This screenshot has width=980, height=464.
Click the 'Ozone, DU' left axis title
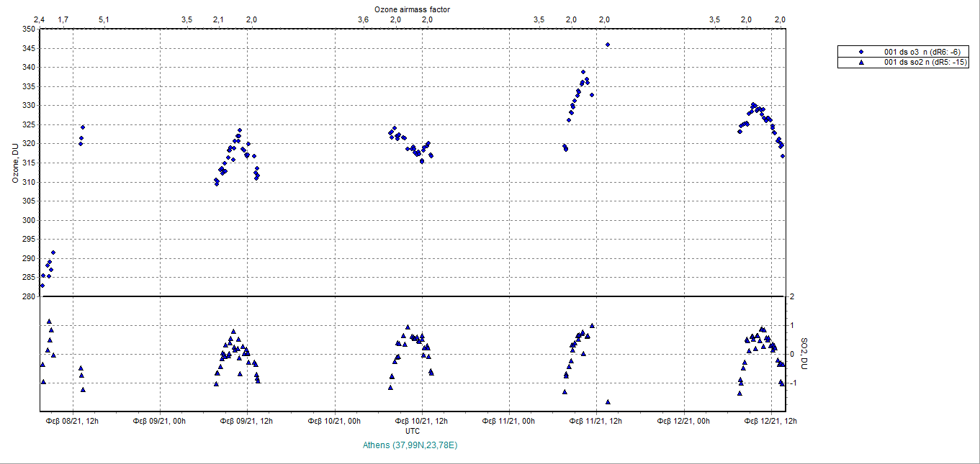(15, 163)
